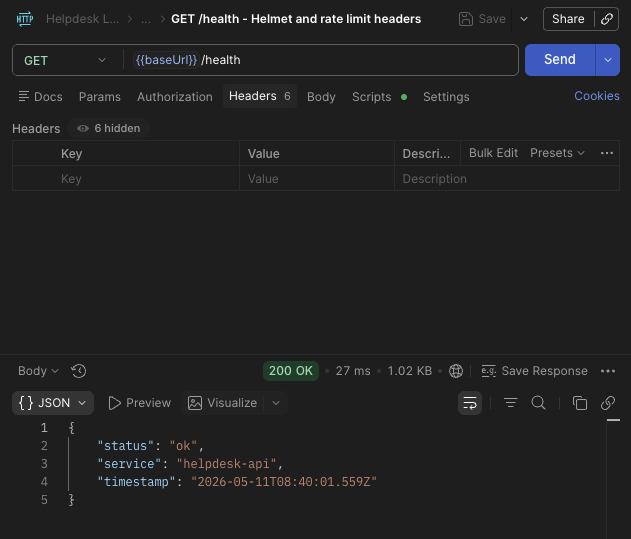Click the 200 OK status badge
Image resolution: width=631 pixels, height=539 pixels.
click(291, 371)
